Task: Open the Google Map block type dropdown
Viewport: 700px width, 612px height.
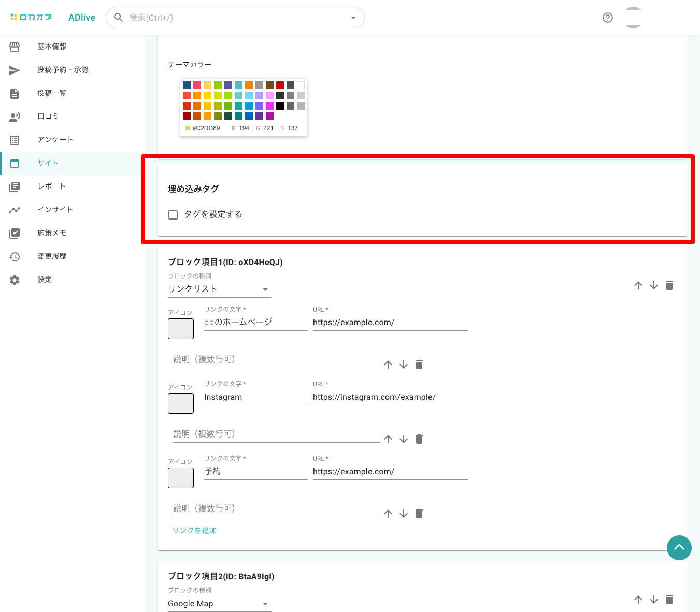Action: click(x=219, y=604)
